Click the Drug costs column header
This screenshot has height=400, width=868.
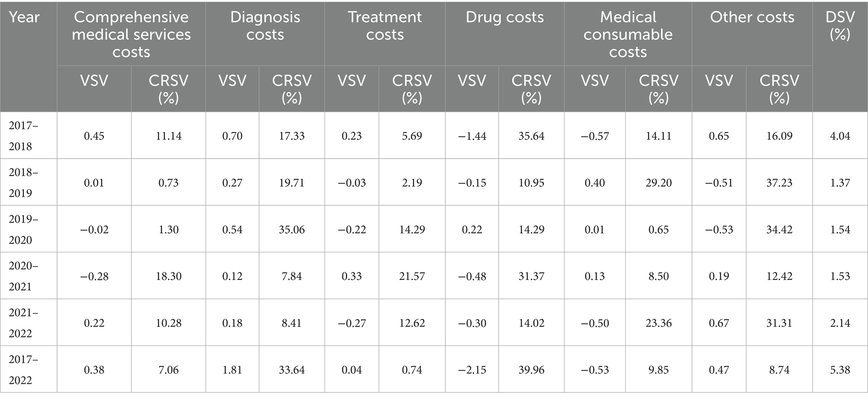(505, 17)
